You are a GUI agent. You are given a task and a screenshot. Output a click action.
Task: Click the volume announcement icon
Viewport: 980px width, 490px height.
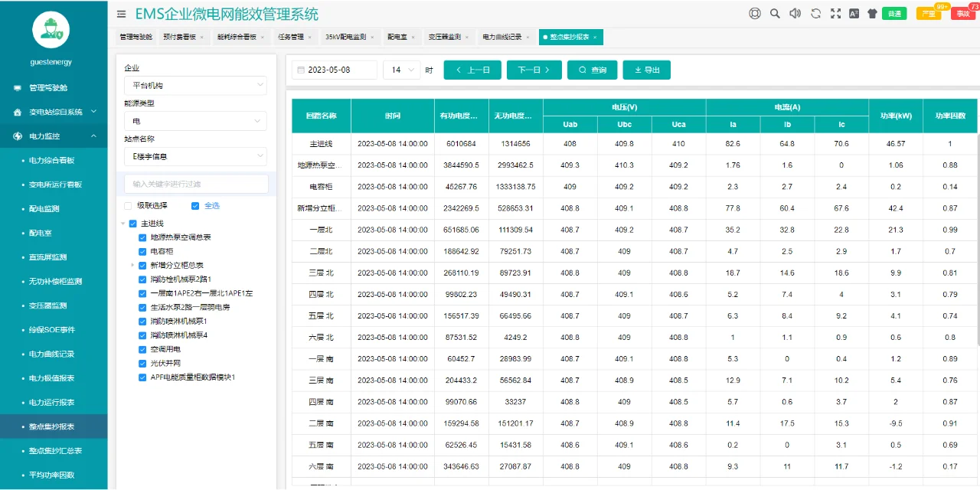(x=794, y=13)
